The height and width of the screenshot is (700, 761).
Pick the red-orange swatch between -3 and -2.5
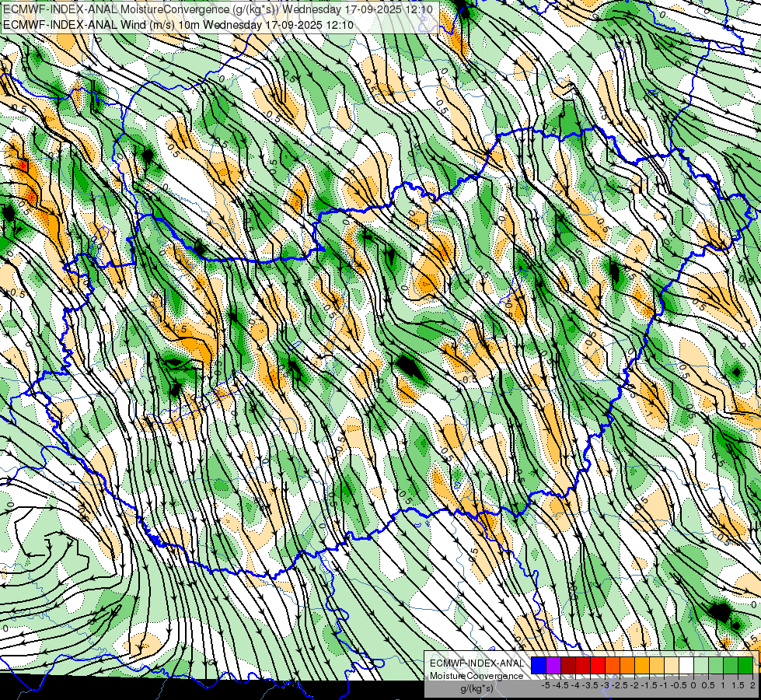pyautogui.click(x=613, y=666)
